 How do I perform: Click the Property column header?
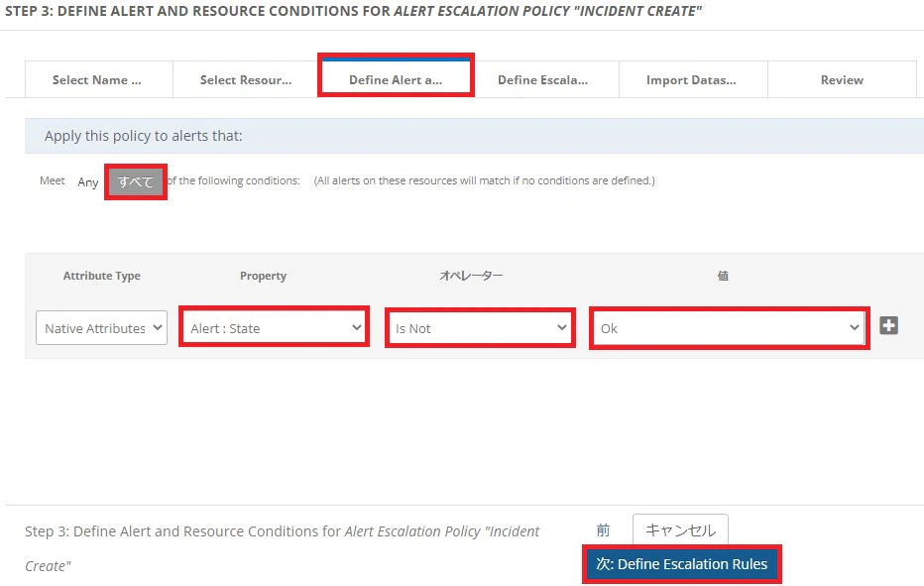[263, 276]
